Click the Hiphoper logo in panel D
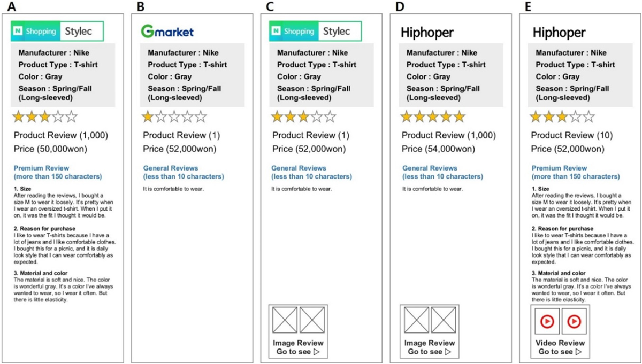This screenshot has height=364, width=642. click(427, 33)
